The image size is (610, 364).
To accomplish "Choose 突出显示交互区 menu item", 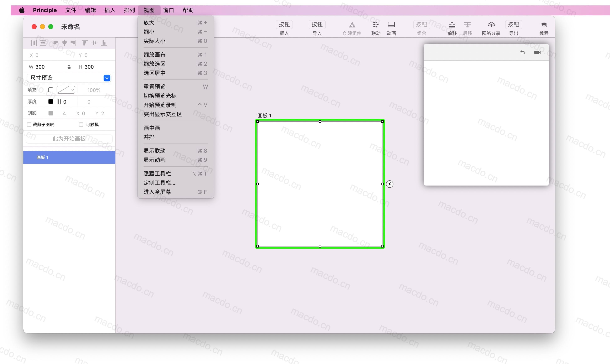I will 176,114.
